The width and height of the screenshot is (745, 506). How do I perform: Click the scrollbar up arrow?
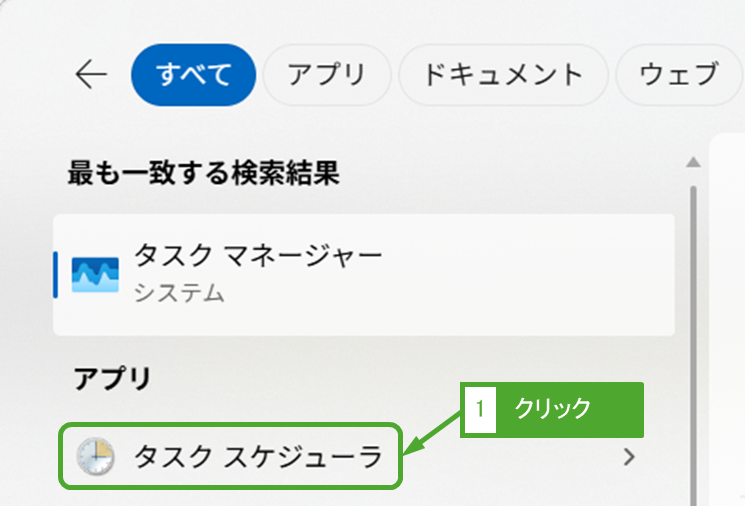pyautogui.click(x=692, y=161)
